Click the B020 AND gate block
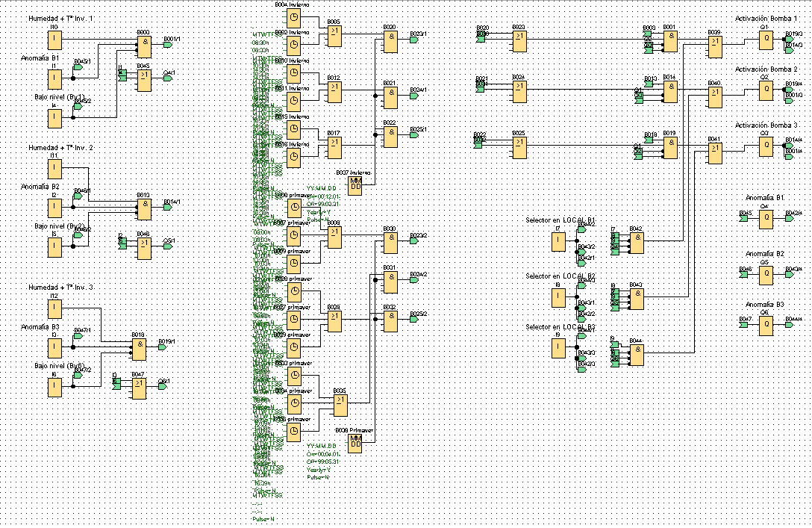812x528 pixels. click(x=391, y=41)
